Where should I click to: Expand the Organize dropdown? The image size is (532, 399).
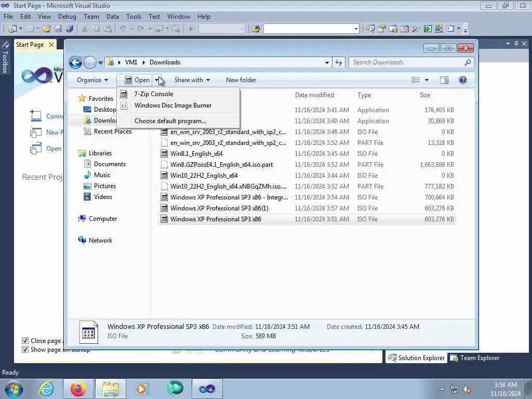click(x=92, y=80)
